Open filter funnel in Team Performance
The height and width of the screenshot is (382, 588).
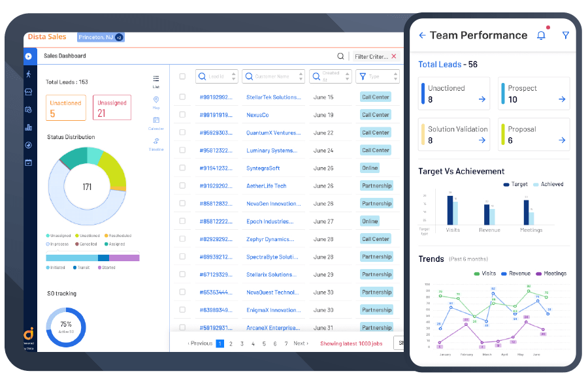pos(566,35)
